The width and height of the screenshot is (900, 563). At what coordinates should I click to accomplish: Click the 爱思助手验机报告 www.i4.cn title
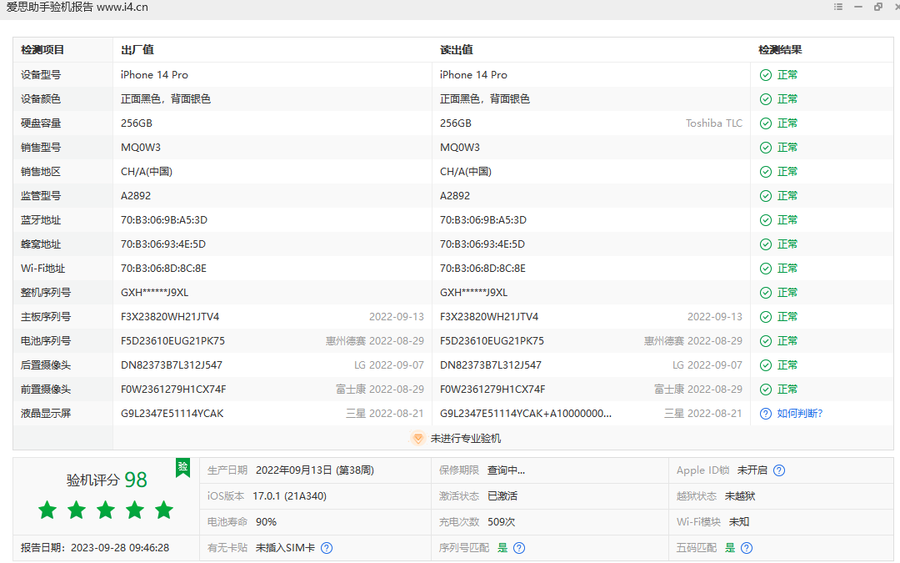pyautogui.click(x=77, y=7)
